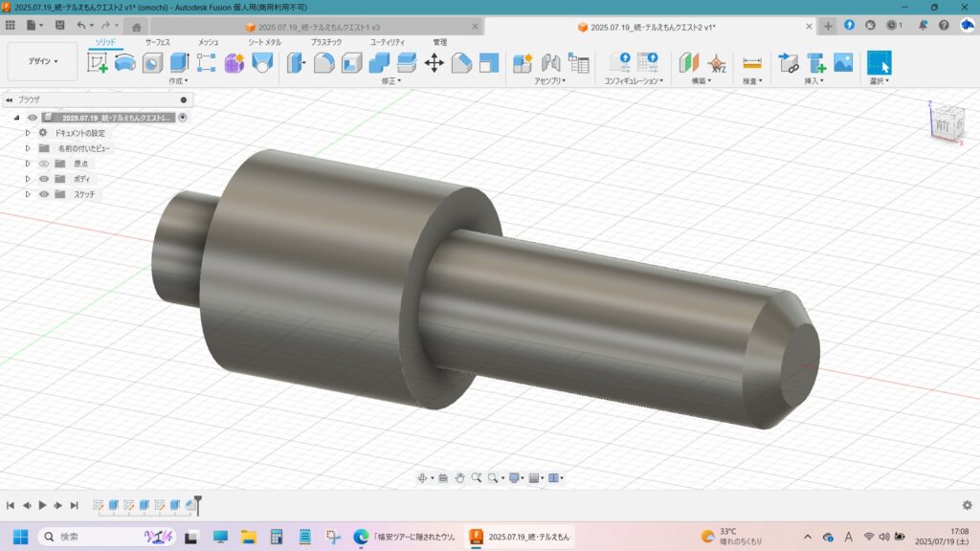
Task: Open the 作成 dropdown menu
Action: click(x=179, y=81)
